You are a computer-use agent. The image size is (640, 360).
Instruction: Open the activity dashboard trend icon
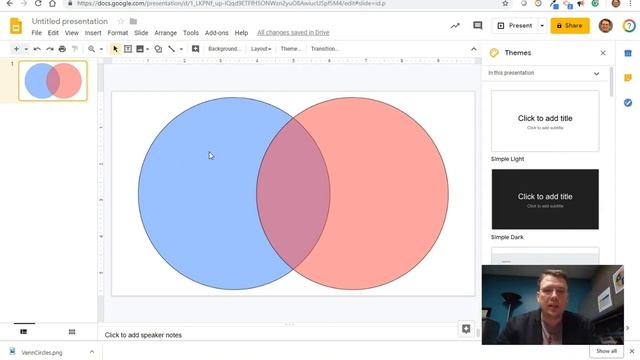(x=455, y=26)
